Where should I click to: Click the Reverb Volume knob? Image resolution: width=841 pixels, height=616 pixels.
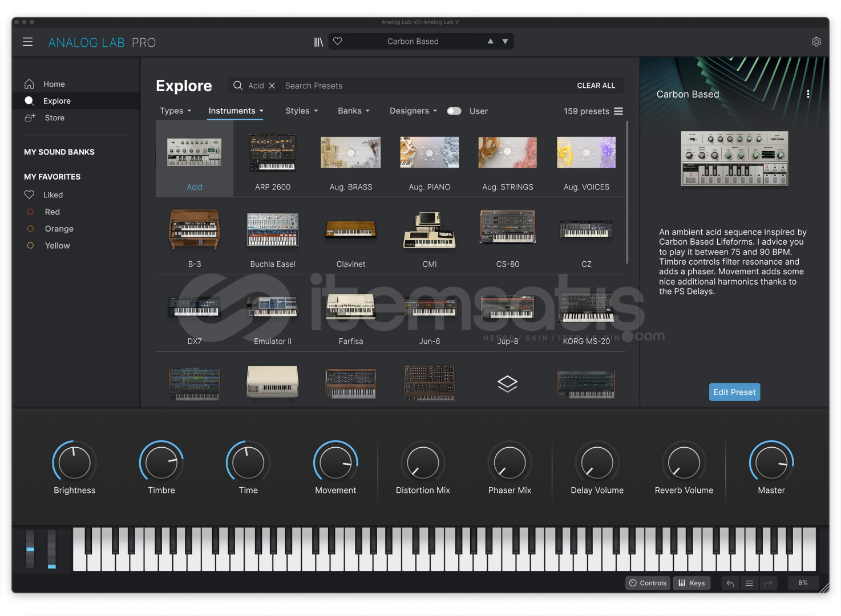(684, 463)
